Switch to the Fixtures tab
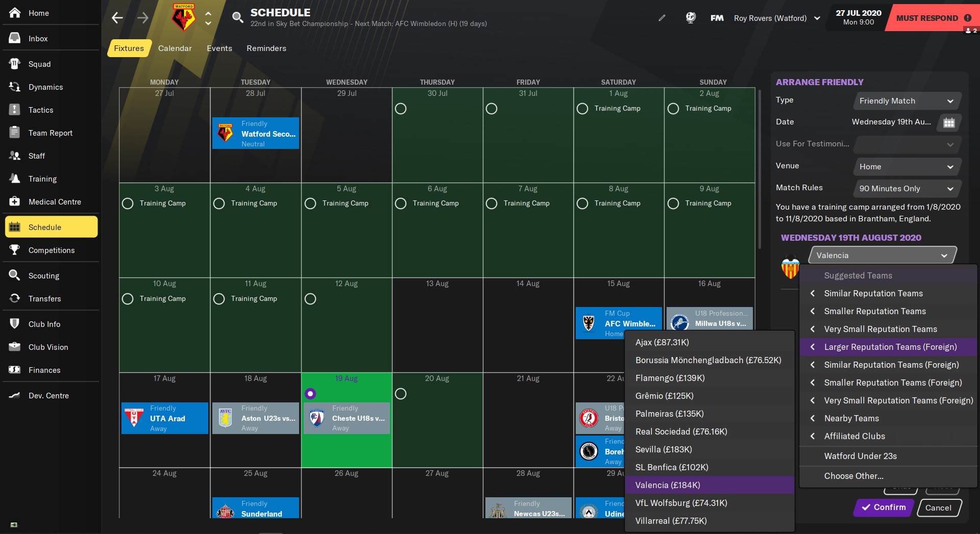 point(129,48)
